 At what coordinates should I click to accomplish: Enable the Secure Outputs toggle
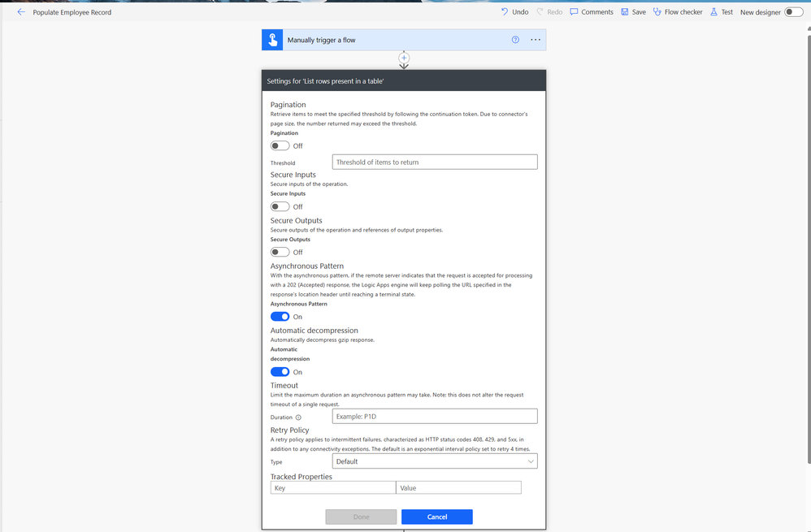280,253
